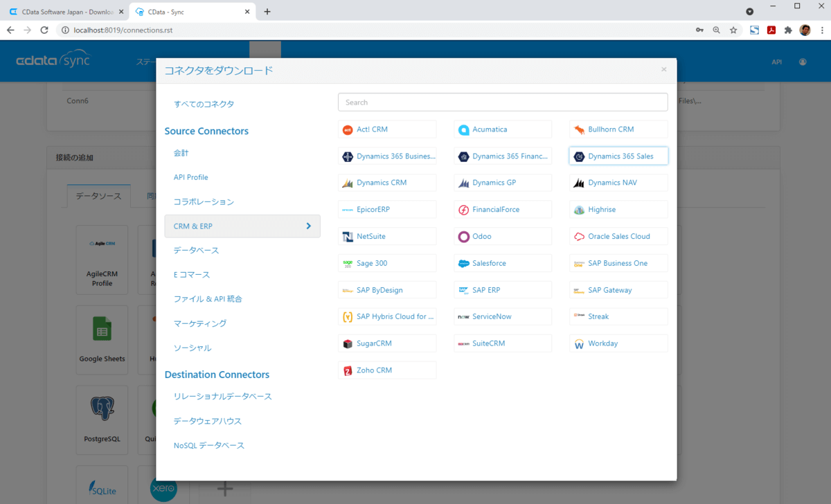
Task: Select the NetSuite connector
Action: pos(387,236)
